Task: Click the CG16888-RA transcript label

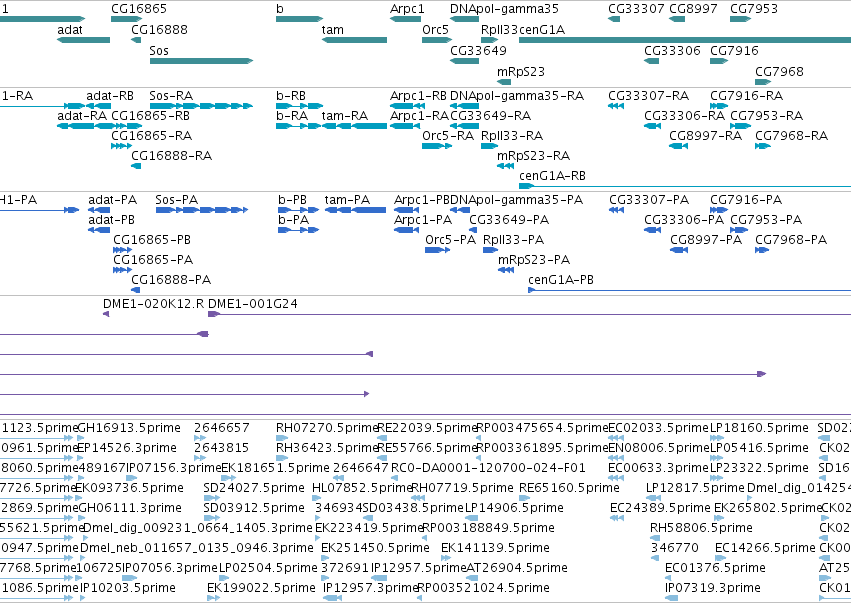Action: [172, 156]
